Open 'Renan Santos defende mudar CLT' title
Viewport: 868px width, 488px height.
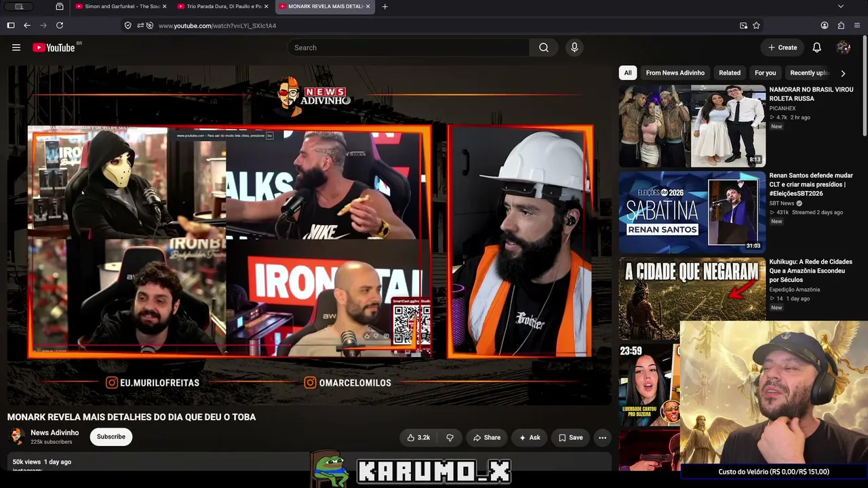811,184
